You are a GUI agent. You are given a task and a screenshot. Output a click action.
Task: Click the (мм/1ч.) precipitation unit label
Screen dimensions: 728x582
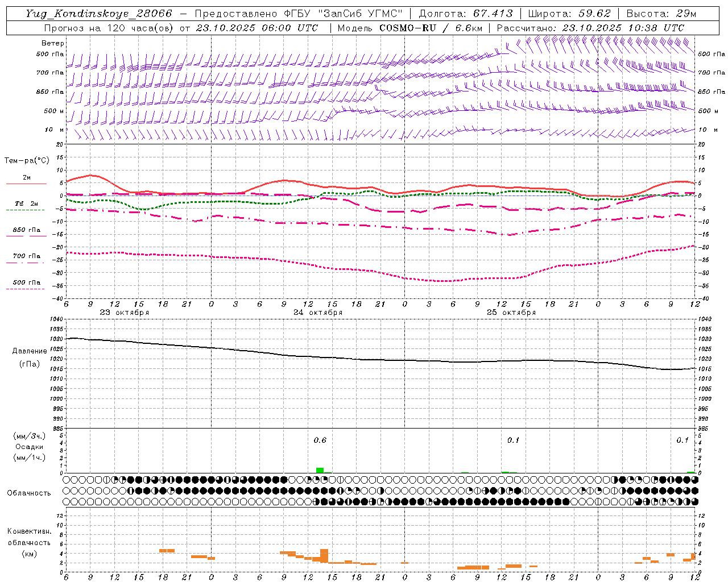pos(29,458)
